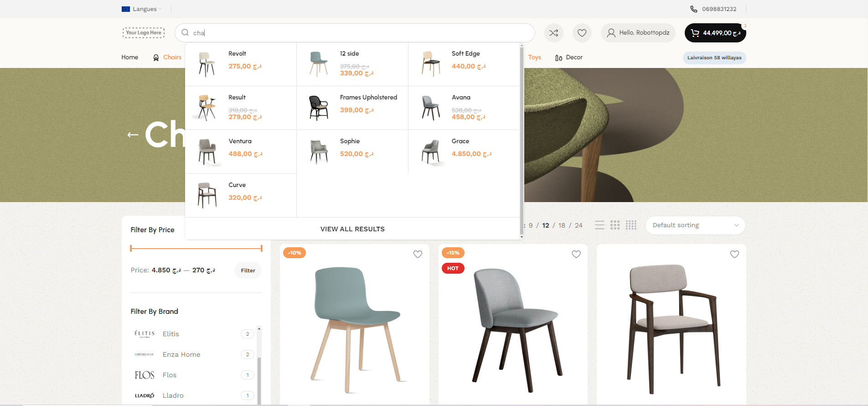Screen dimensions: 868x406
Task: Open the Hello, Robottopdz account menu
Action: [638, 33]
